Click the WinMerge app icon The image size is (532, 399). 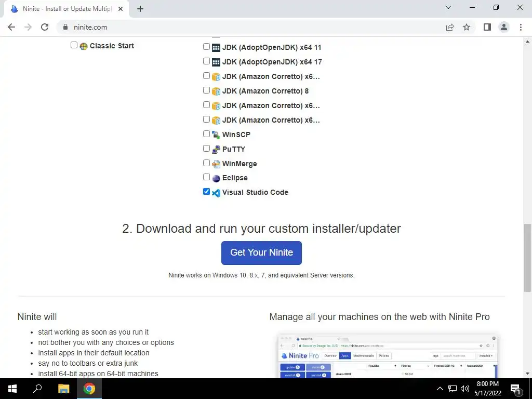[216, 164]
